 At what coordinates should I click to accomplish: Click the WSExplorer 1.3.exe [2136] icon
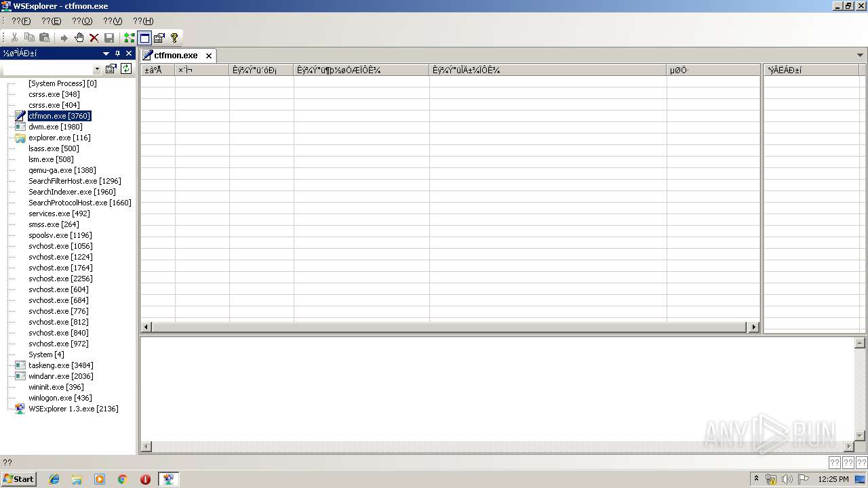20,409
